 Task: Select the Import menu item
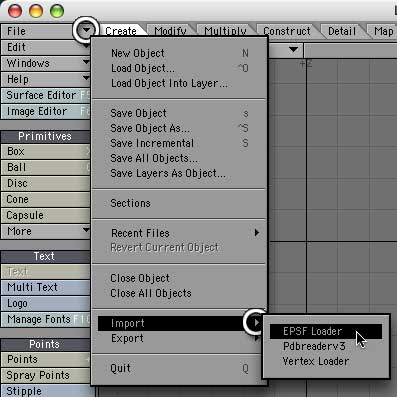click(180, 323)
